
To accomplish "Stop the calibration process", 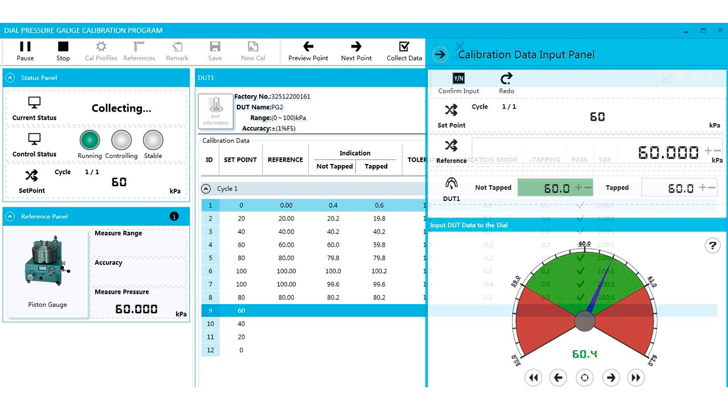I will [x=63, y=50].
